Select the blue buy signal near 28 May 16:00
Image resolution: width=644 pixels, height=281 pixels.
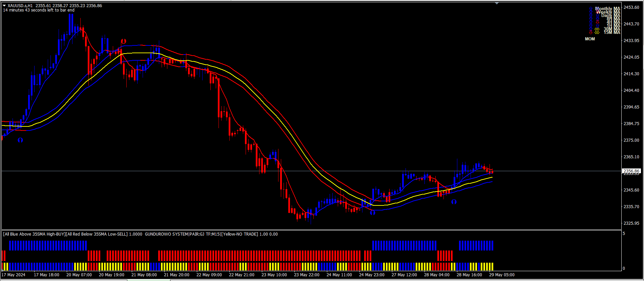tap(454, 202)
